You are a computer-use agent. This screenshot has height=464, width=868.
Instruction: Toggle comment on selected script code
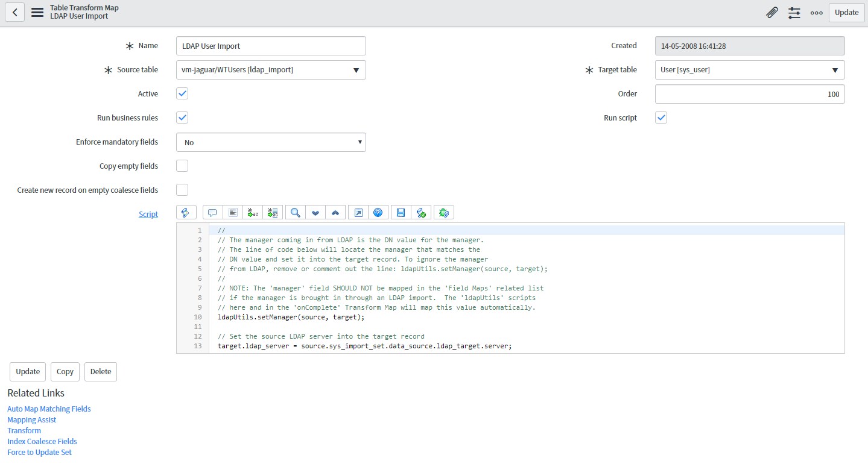(212, 212)
